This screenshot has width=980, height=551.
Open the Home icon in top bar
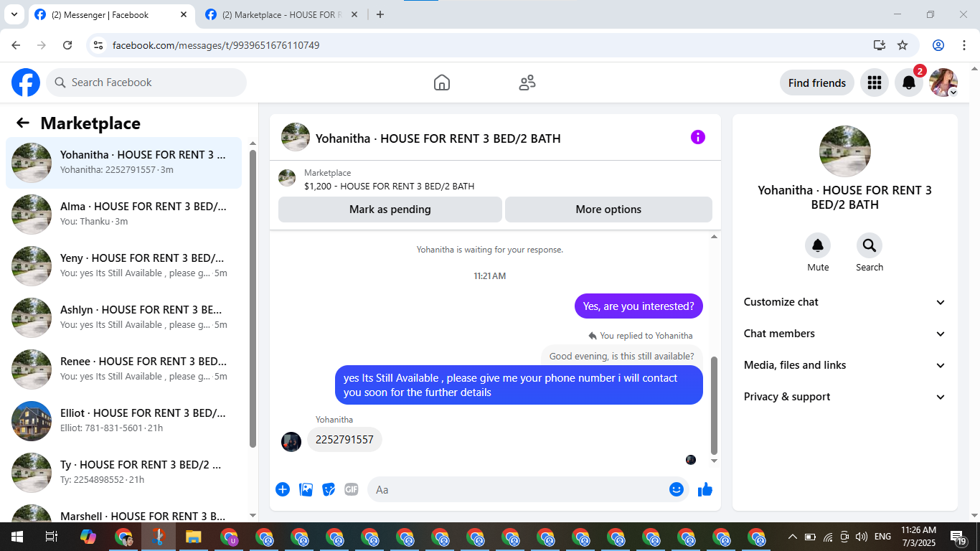pyautogui.click(x=442, y=83)
